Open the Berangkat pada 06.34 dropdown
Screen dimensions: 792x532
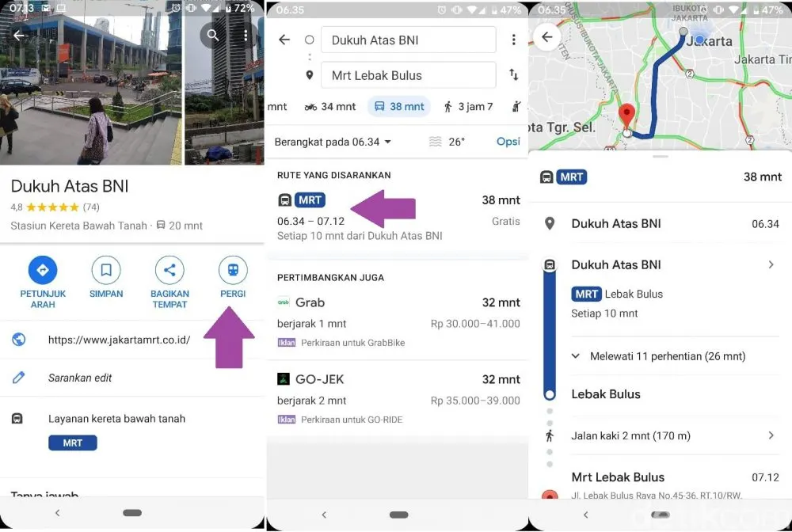click(333, 142)
